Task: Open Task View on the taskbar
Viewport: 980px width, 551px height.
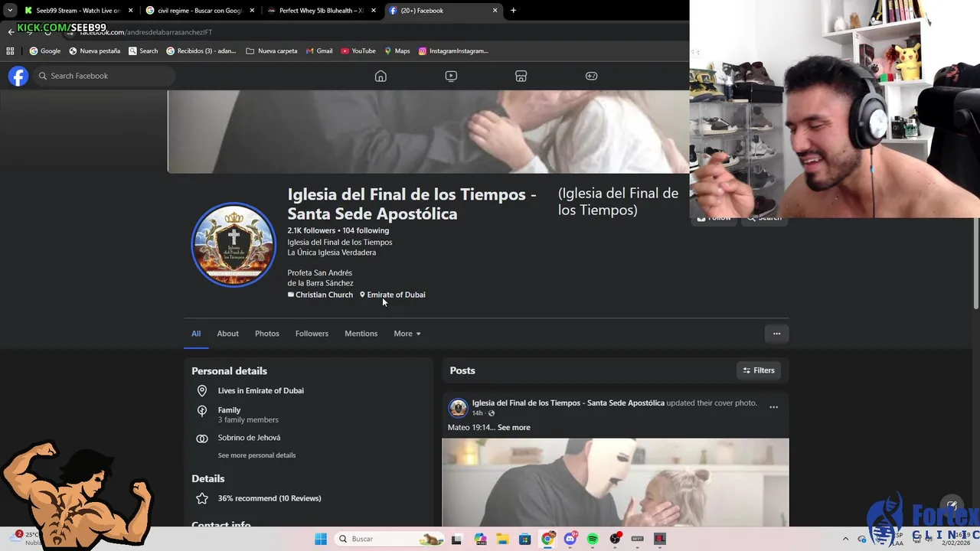Action: pos(456,539)
